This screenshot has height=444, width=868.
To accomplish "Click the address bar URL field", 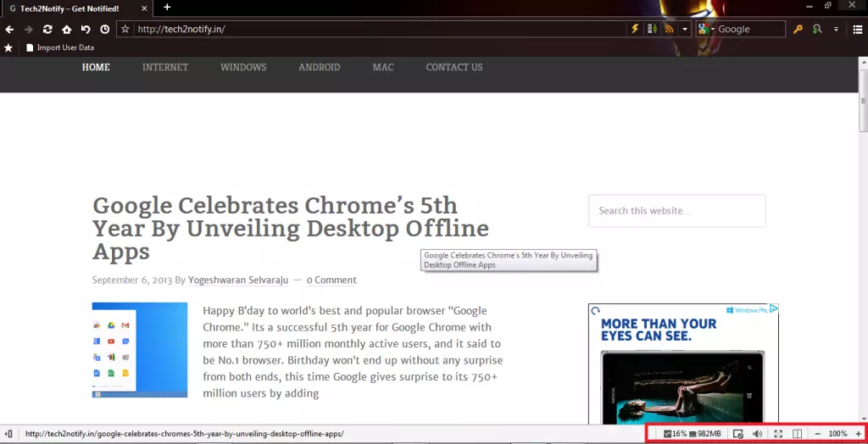I will pyautogui.click(x=381, y=30).
